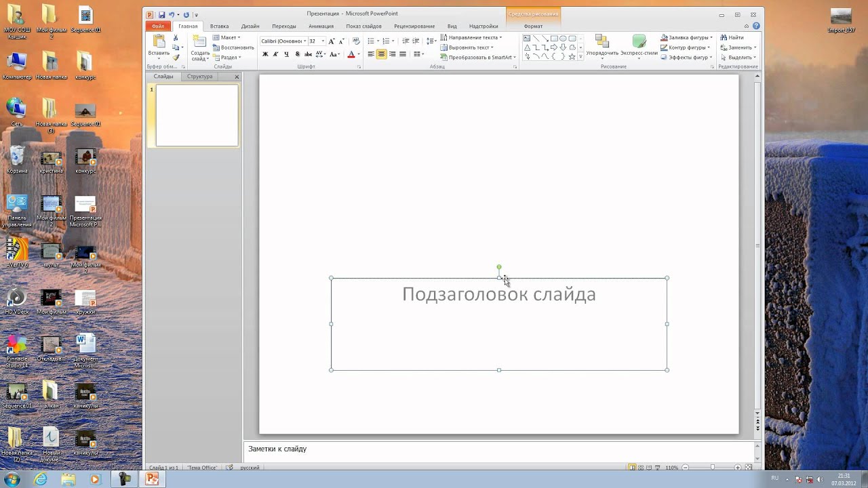The width and height of the screenshot is (868, 488).
Task: Select the straight line shape
Action: pos(536,38)
